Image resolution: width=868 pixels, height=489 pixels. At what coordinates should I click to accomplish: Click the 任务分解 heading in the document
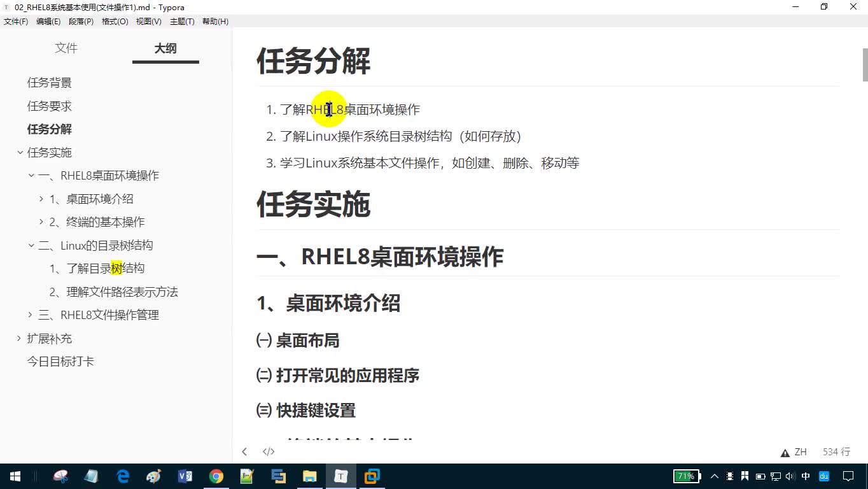(313, 62)
